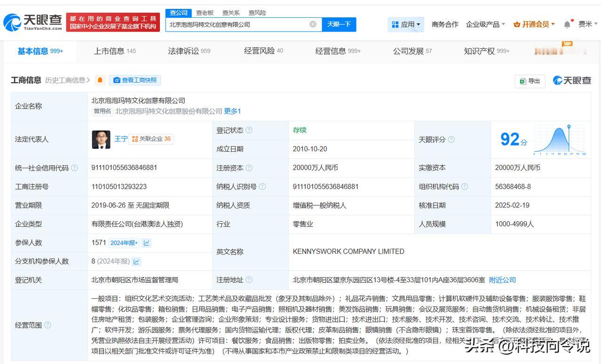
Task: Select the 基本信息 tab
Action: click(40, 51)
